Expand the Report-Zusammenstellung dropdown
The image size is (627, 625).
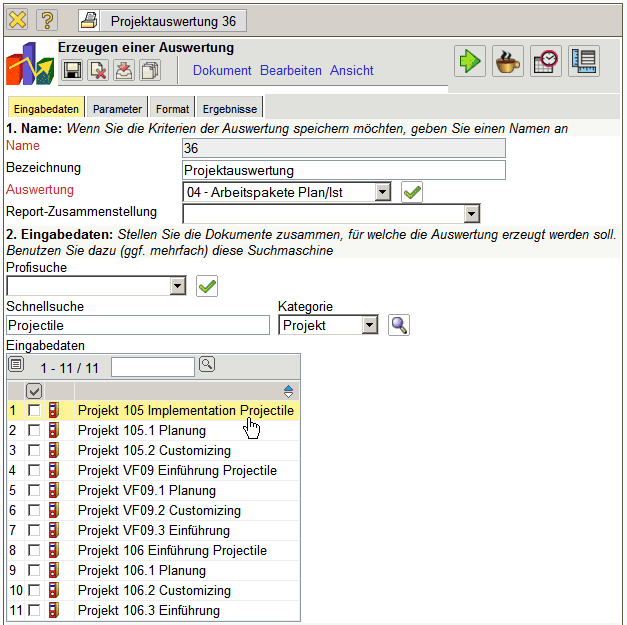click(x=472, y=214)
